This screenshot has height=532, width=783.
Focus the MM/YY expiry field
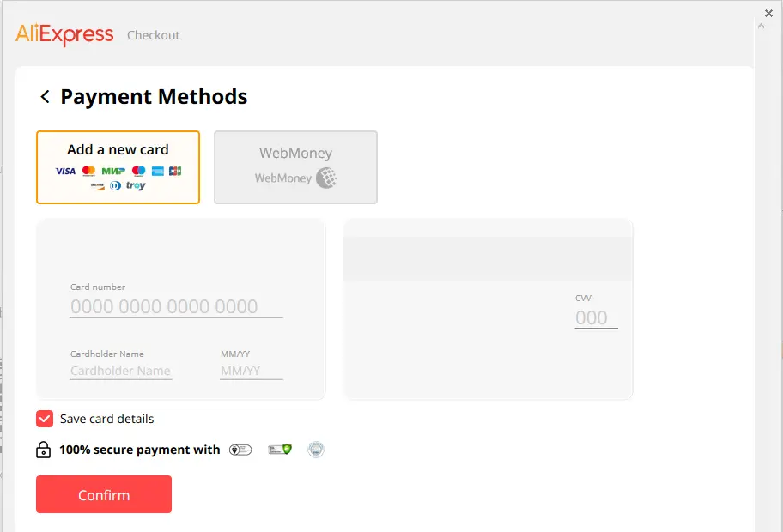point(252,371)
